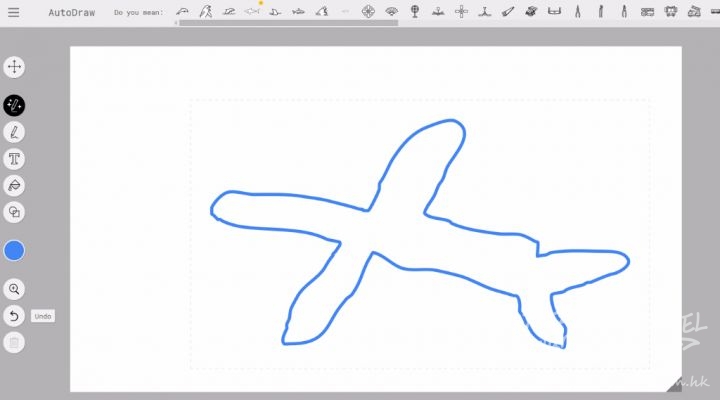Pick the round target-shaped suggestion
Viewport: 720px width, 400px height.
tap(368, 12)
